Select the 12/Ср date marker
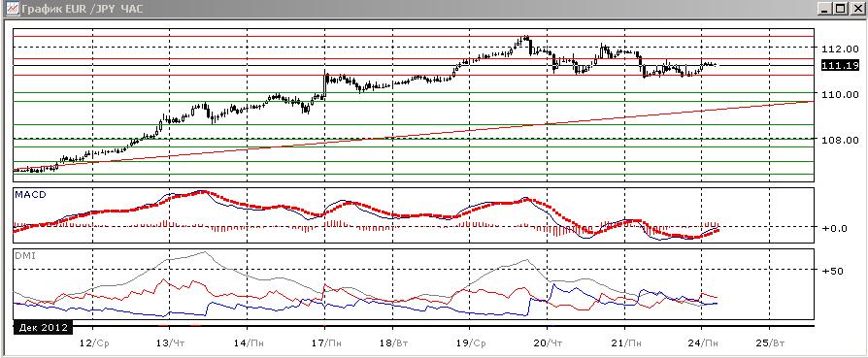Screen dimensions: 868x358 pos(94,343)
